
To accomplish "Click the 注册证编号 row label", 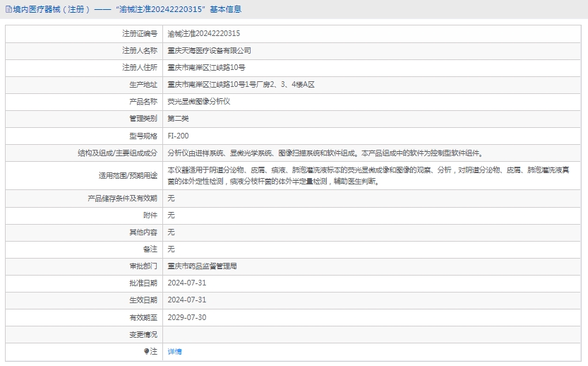I will click(x=139, y=33).
